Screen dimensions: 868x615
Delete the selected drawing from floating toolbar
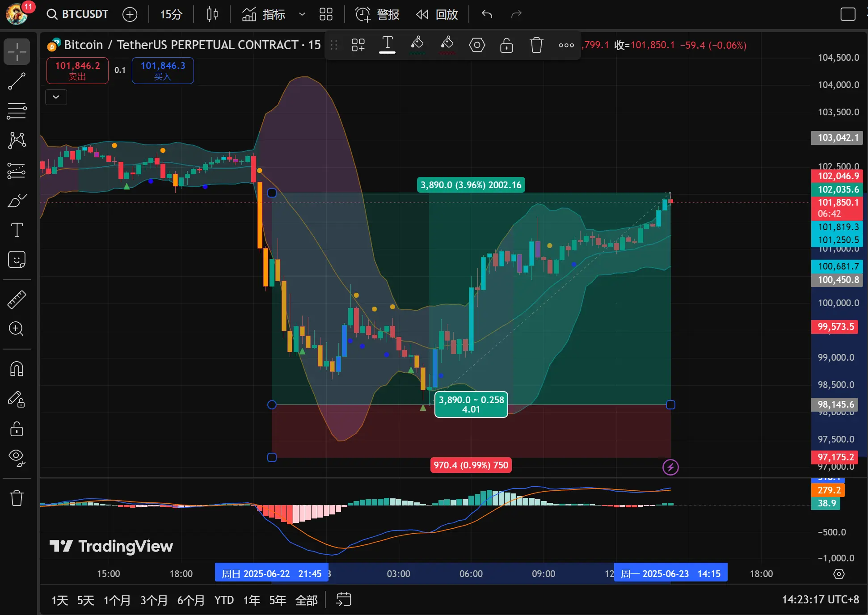pos(536,45)
